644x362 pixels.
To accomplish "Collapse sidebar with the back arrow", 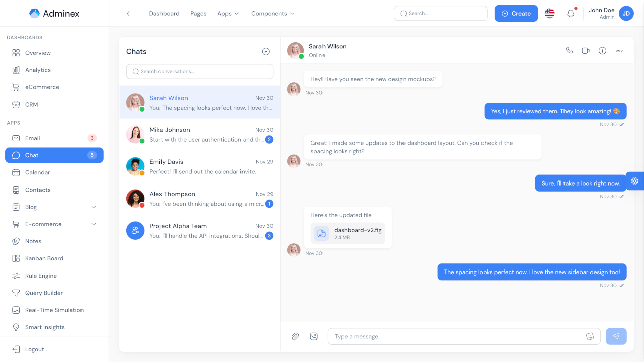I will [128, 14].
